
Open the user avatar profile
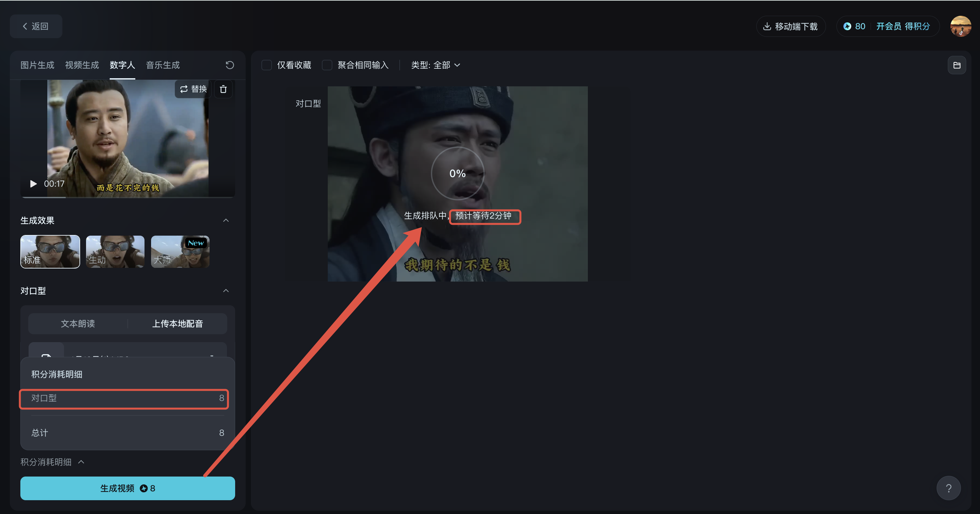tap(960, 26)
